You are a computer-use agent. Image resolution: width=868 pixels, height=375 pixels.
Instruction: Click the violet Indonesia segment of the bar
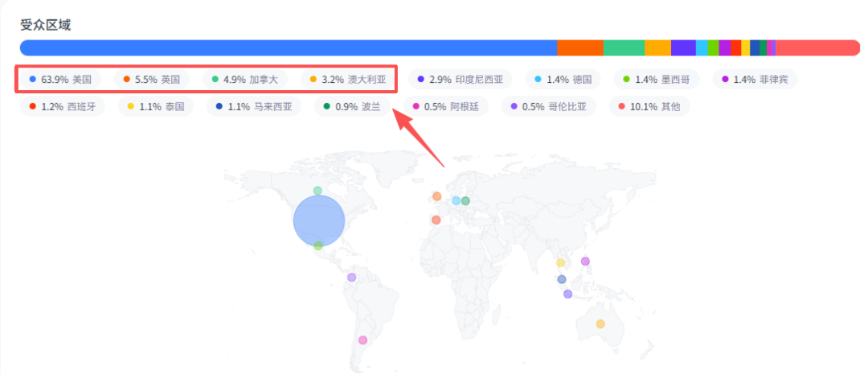pos(683,47)
